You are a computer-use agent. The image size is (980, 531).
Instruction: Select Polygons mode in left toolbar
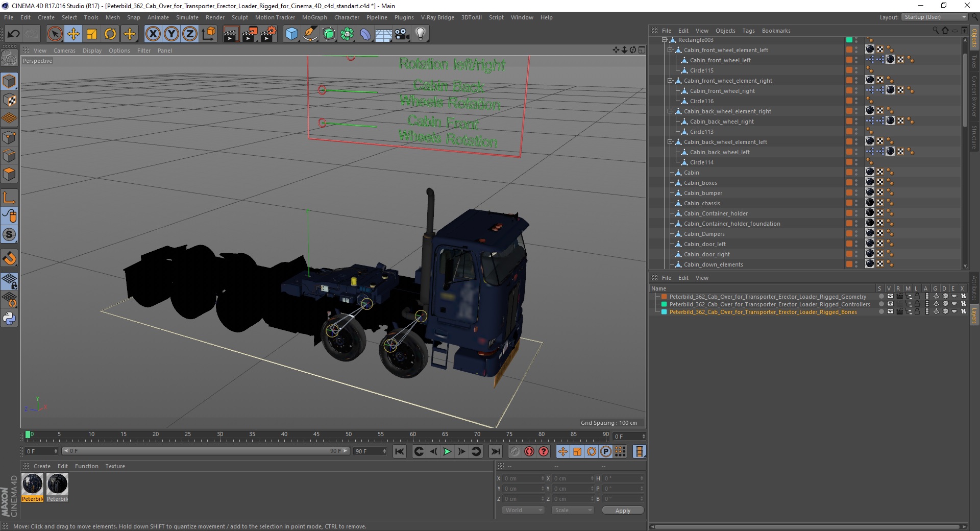point(9,175)
